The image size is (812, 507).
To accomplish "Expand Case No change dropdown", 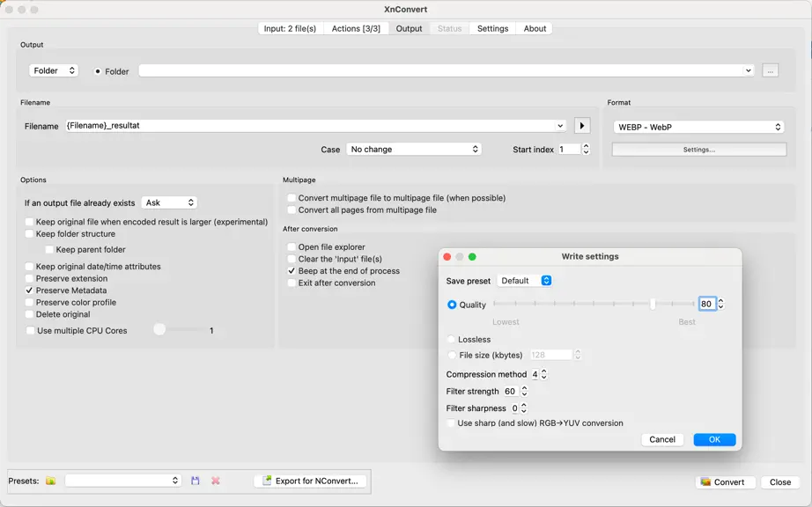I will tap(413, 149).
